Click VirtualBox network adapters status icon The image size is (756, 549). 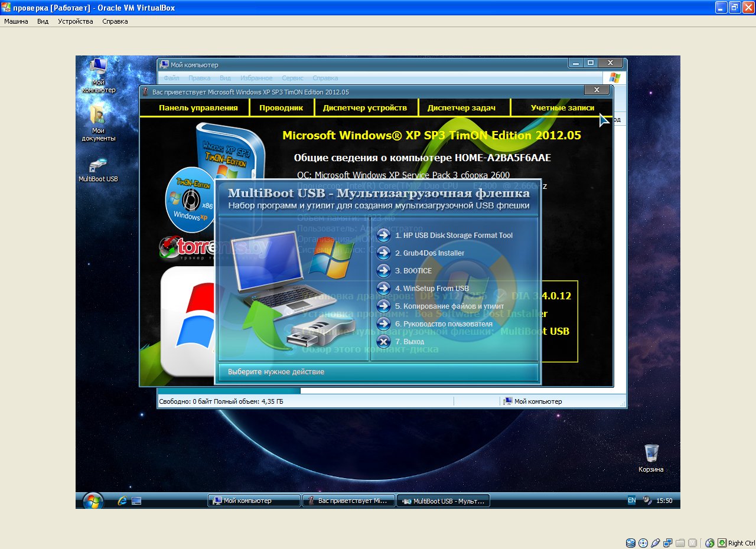click(668, 543)
